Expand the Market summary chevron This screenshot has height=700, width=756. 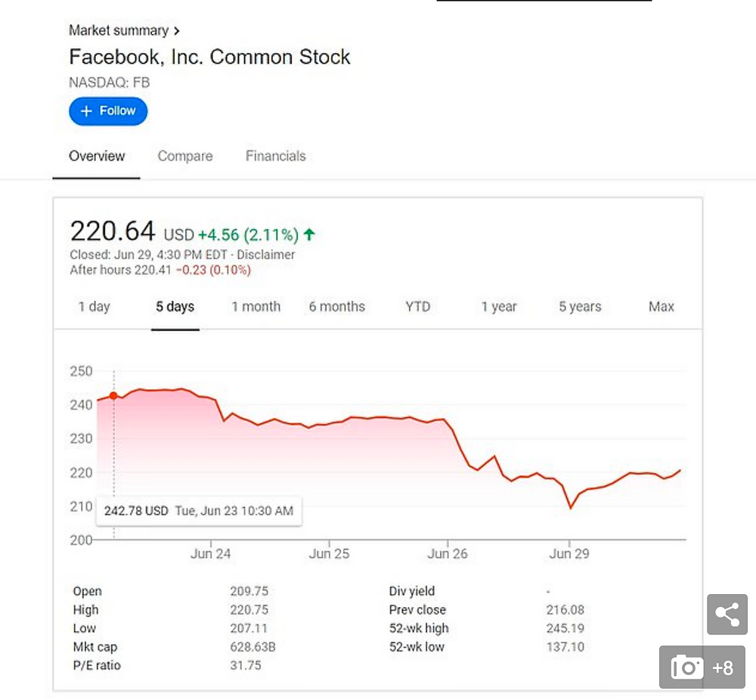(x=177, y=31)
